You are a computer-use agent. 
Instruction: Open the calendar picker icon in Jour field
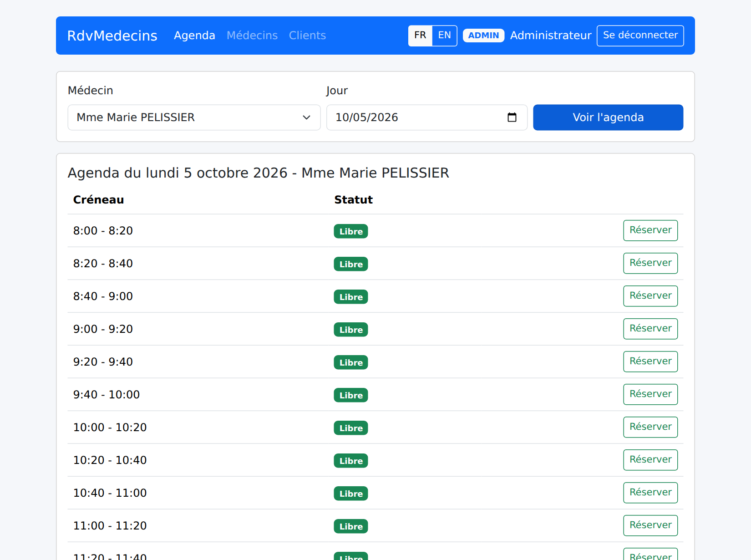pyautogui.click(x=512, y=117)
